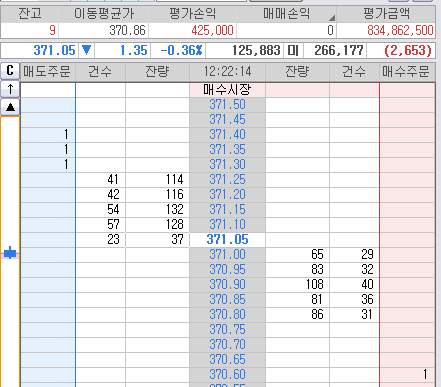The width and height of the screenshot is (441, 387).
Task: Click the C cancel button
Action: (10, 71)
